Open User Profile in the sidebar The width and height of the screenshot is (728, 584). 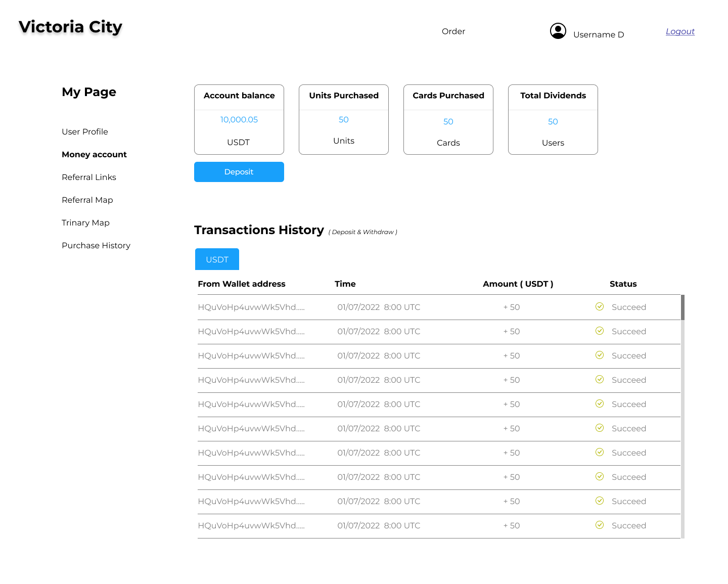click(x=85, y=131)
